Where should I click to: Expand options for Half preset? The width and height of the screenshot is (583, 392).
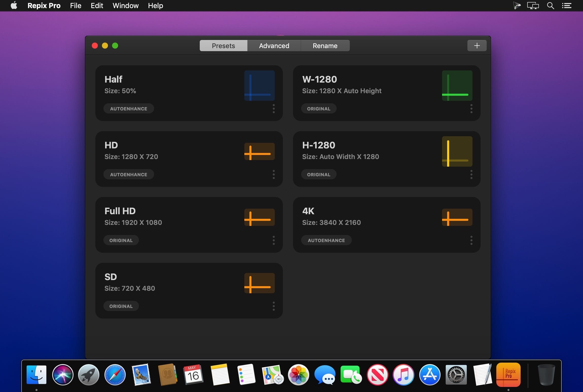point(274,108)
